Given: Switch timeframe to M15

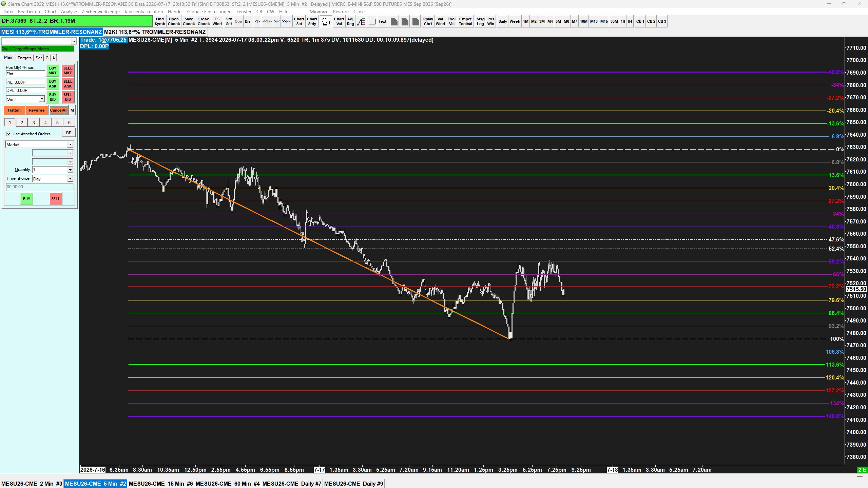Looking at the screenshot, I should click(604, 22).
